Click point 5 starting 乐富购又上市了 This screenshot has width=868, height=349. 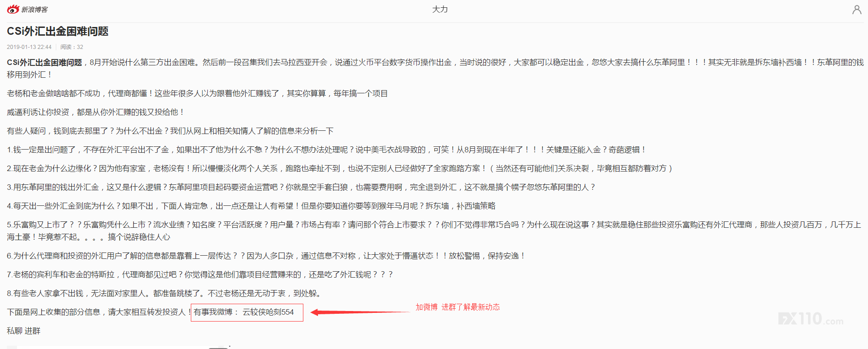(x=434, y=231)
